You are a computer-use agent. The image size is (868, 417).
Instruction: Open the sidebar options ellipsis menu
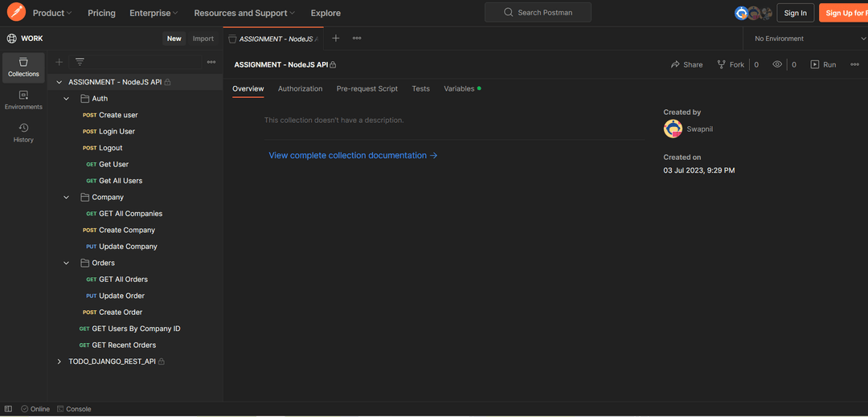pyautogui.click(x=211, y=62)
